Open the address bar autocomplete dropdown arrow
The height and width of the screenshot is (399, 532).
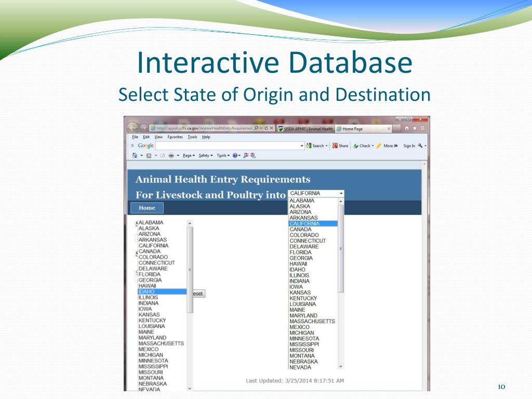[261, 128]
